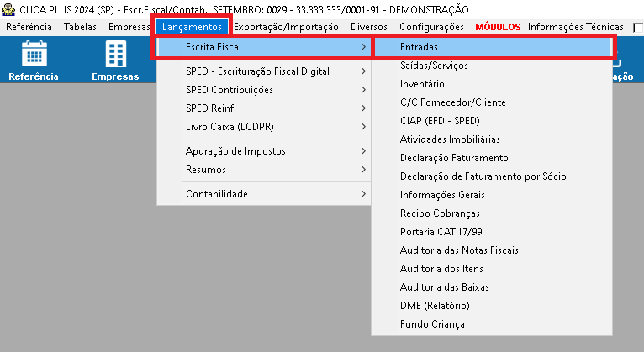Image resolution: width=644 pixels, height=352 pixels.
Task: Choose Declaração Faturamento submenu item
Action: pos(492,158)
